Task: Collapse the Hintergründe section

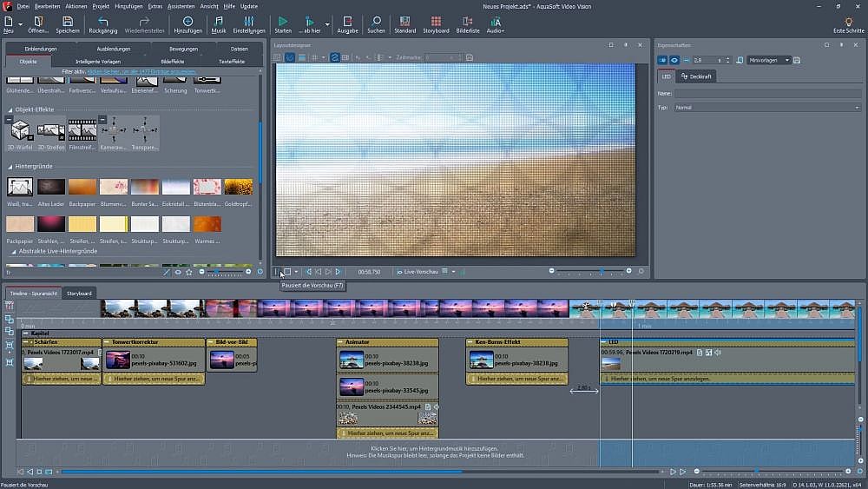Action: coord(10,166)
